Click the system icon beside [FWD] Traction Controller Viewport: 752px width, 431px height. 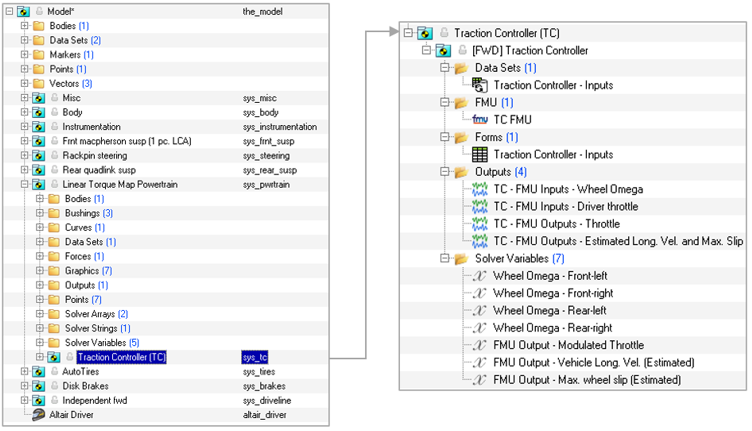441,50
